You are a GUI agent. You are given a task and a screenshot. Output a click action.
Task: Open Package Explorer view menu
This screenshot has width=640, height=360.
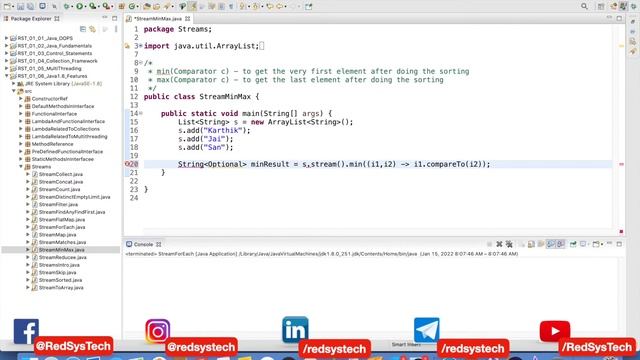click(x=116, y=29)
